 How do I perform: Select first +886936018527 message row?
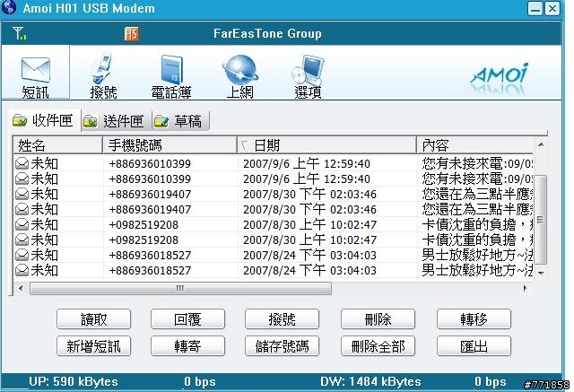click(273, 255)
